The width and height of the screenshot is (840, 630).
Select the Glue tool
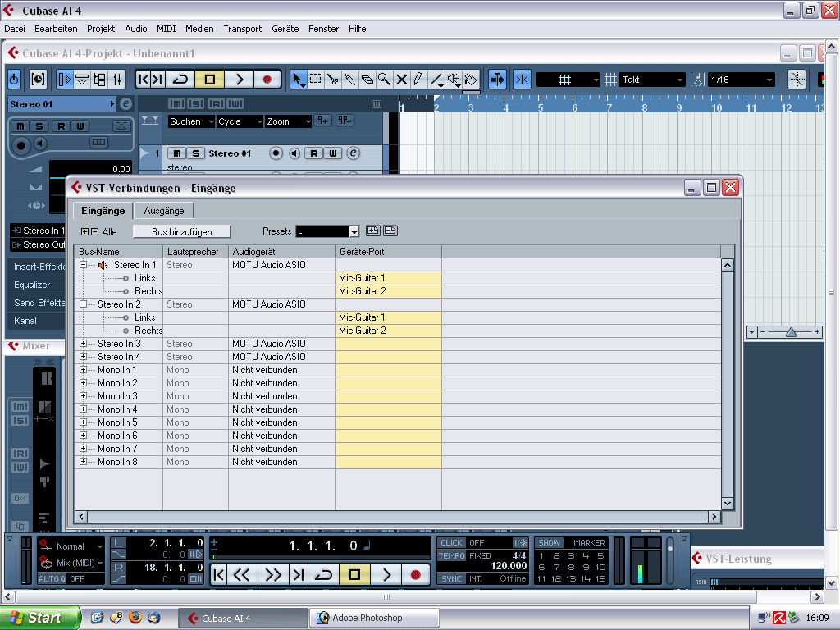349,80
